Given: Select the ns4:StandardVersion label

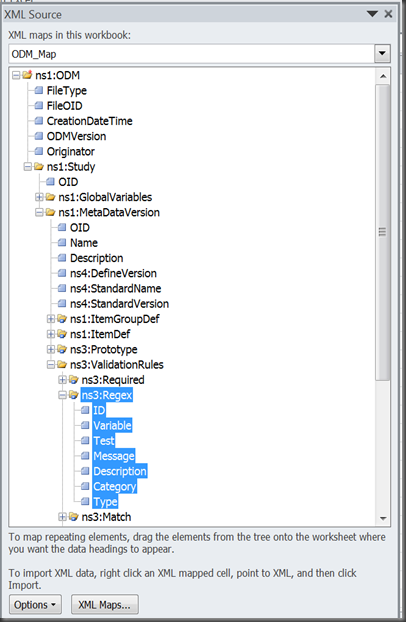Looking at the screenshot, I should (x=119, y=303).
